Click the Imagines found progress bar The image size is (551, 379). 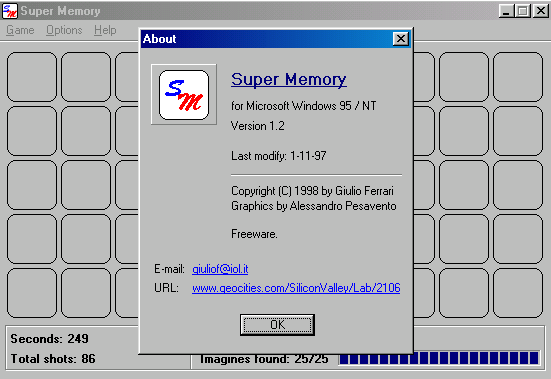[439, 359]
